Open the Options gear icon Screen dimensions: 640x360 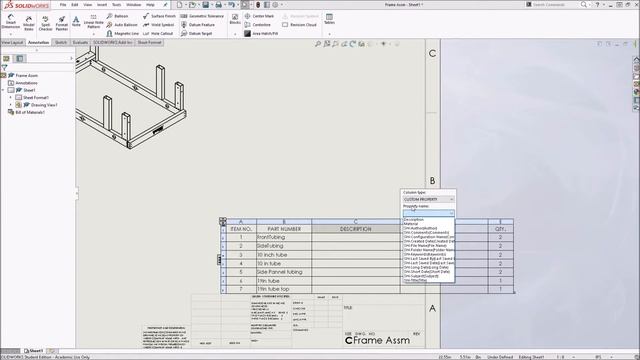pos(275,5)
